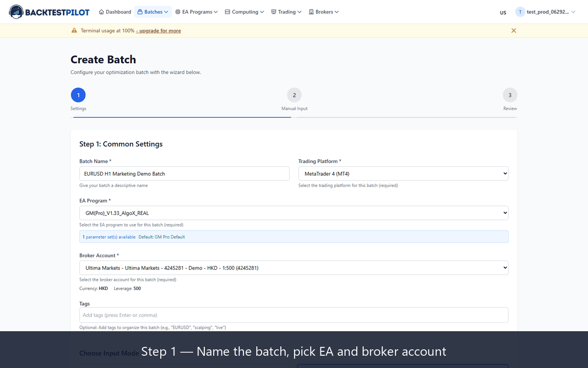Image resolution: width=588 pixels, height=368 pixels.
Task: Click the Batches menu icon
Action: click(x=140, y=12)
